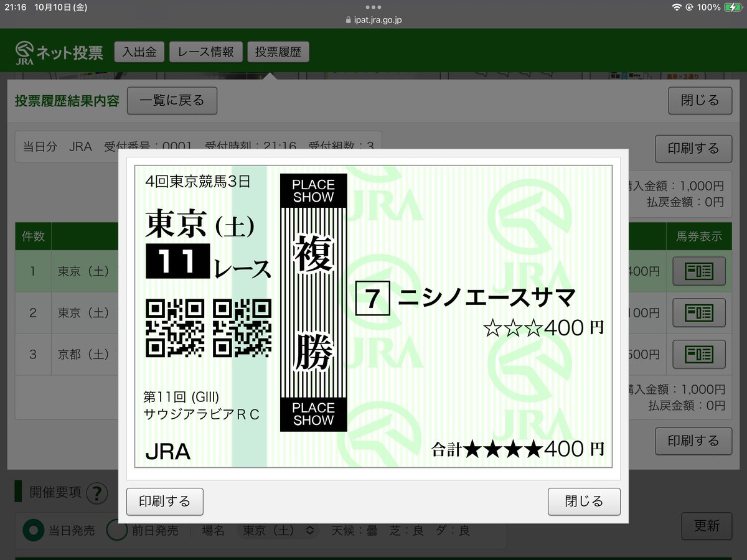The width and height of the screenshot is (747, 560).
Task: Tap the three-dot multitasking menu at top
Action: tap(374, 7)
